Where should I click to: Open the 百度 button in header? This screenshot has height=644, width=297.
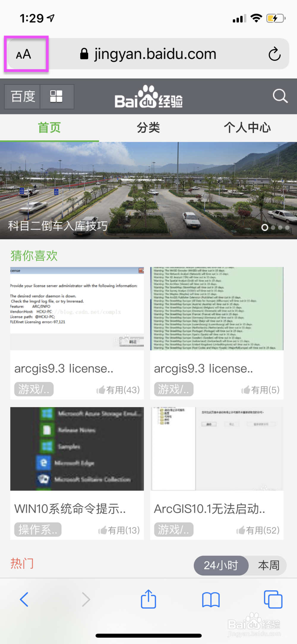pyautogui.click(x=23, y=97)
